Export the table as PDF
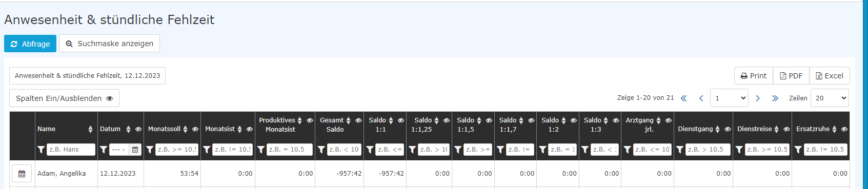Viewport: 868px width, 189px height. [x=791, y=76]
